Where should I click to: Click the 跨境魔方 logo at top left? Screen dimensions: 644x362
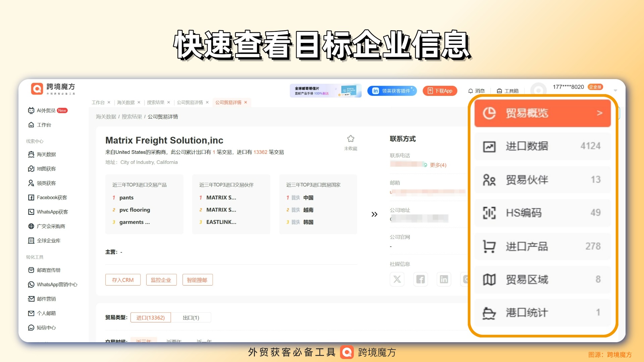37,88
